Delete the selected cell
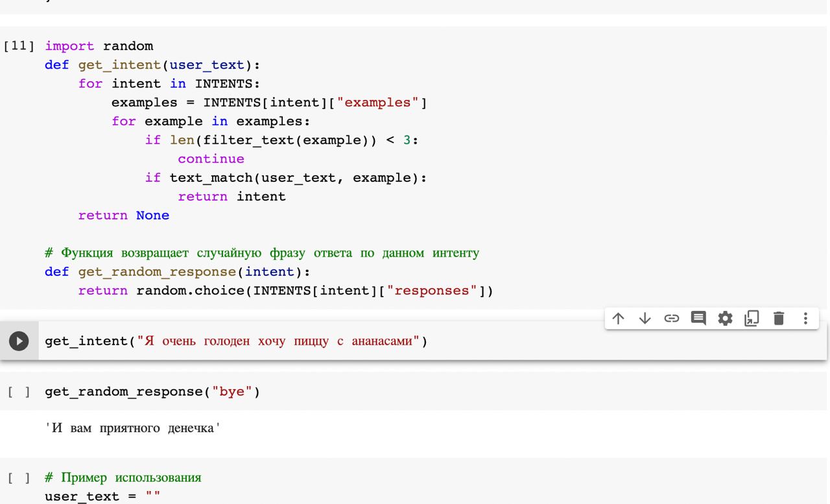830x504 pixels. (x=779, y=318)
